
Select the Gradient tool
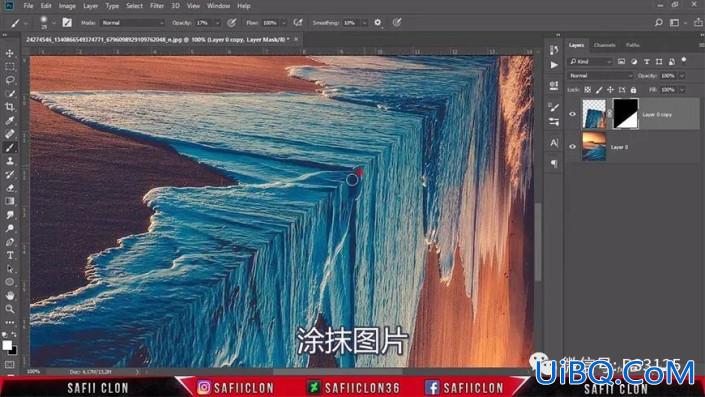click(x=9, y=201)
